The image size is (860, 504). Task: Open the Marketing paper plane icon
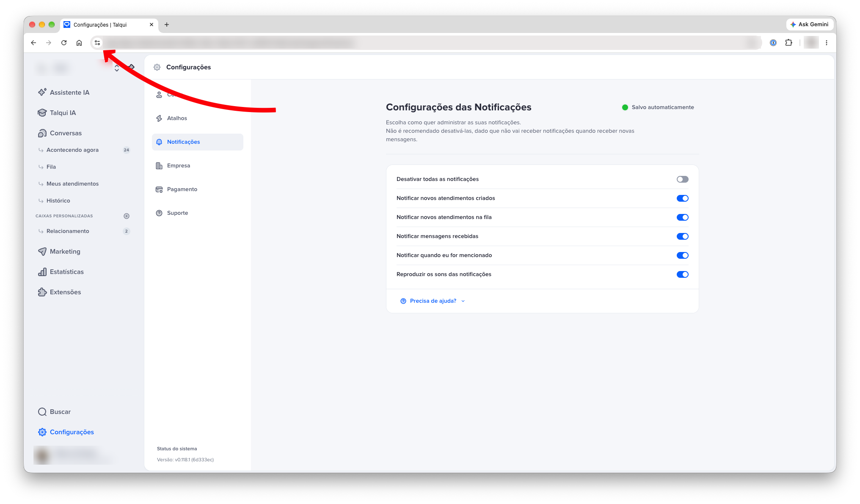coord(42,251)
